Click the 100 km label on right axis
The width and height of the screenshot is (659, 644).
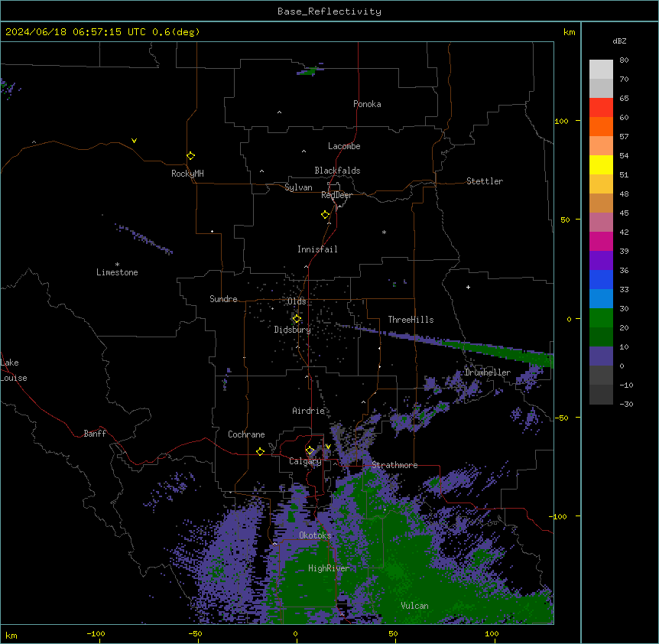[x=561, y=121]
